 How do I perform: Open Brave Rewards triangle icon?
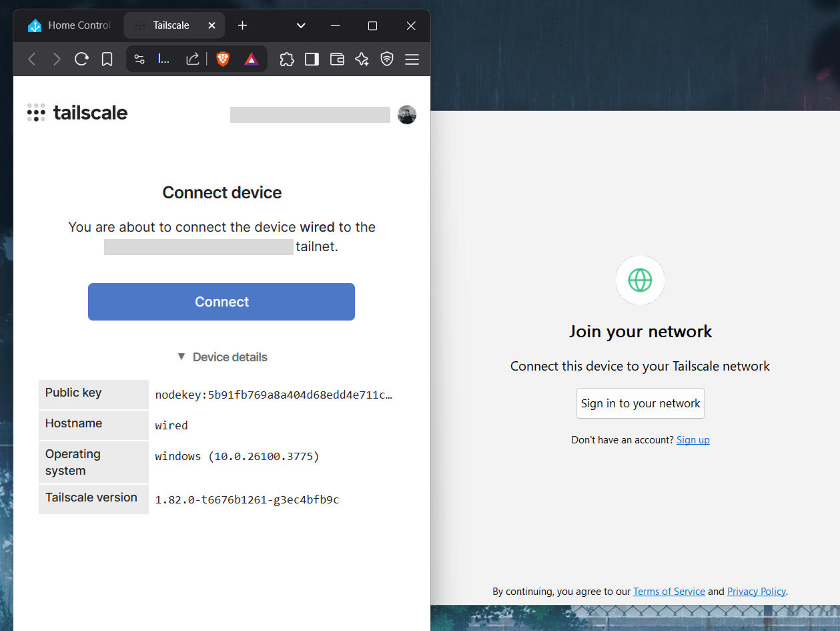click(x=251, y=59)
